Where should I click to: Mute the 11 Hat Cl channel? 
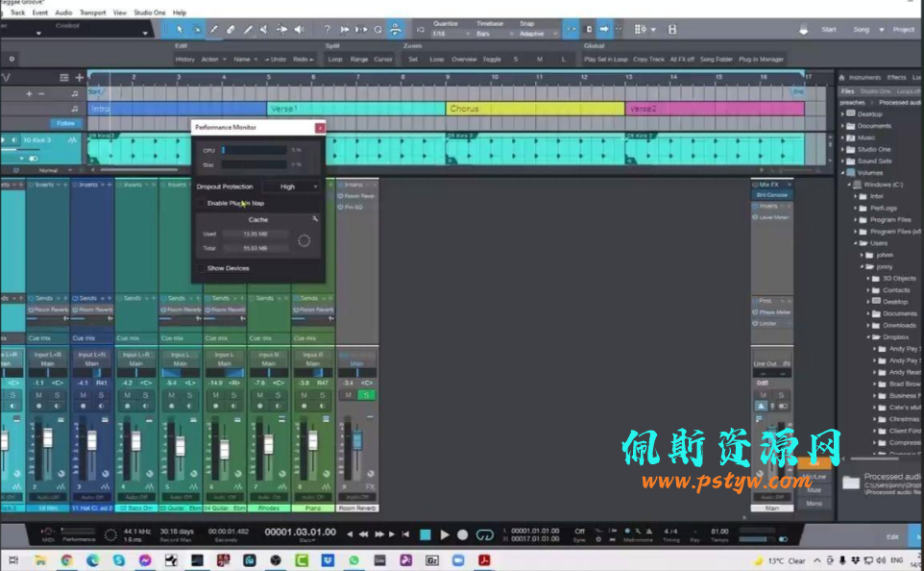[84, 395]
